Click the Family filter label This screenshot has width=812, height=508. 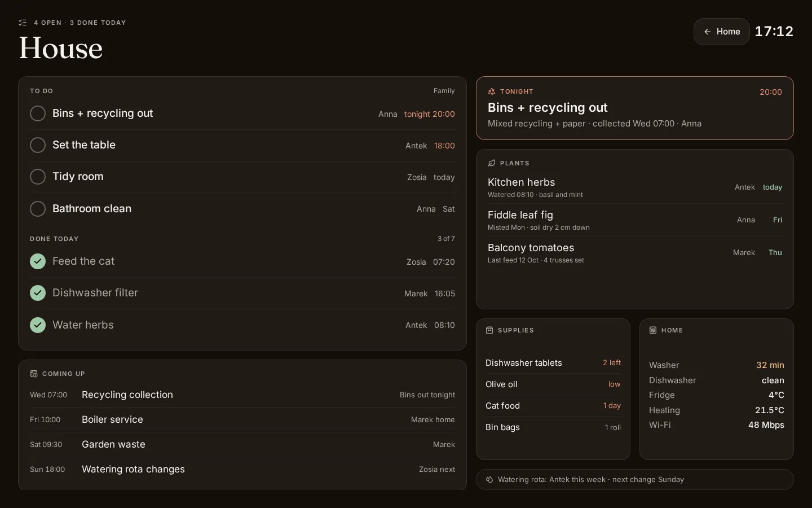[444, 91]
